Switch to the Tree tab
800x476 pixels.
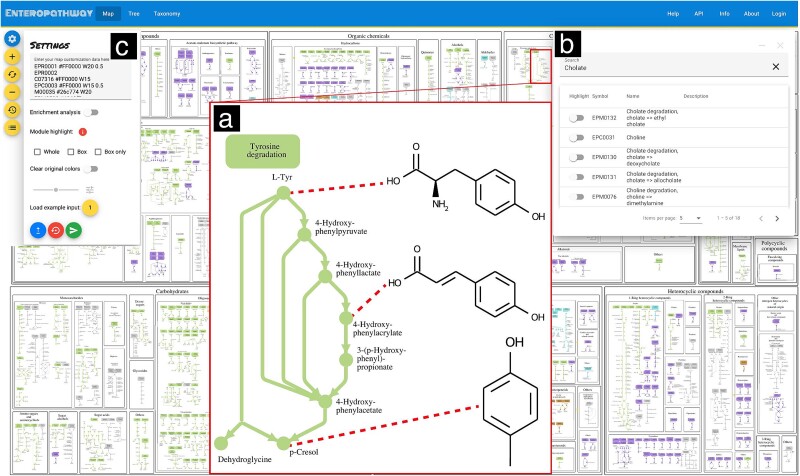coord(134,14)
